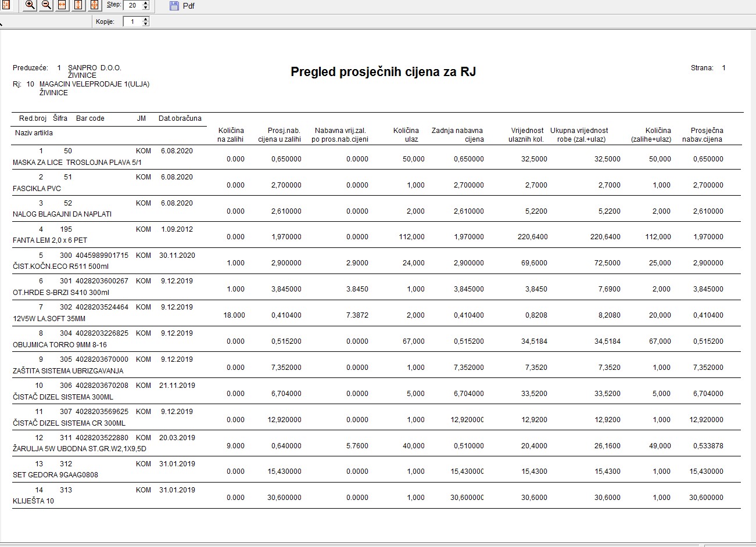Image resolution: width=756 pixels, height=547 pixels.
Task: Click the report title 'Pregled prosječnih cijena za RJ'
Action: (x=383, y=72)
